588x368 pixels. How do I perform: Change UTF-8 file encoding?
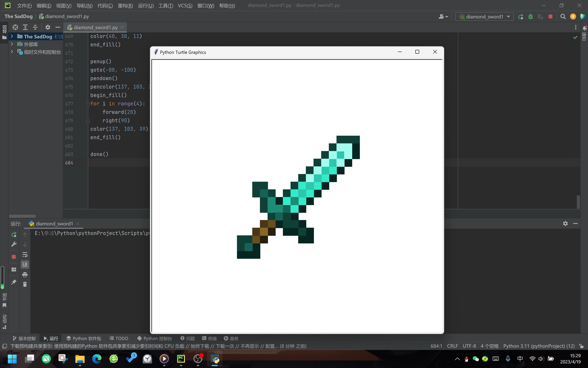pos(469,346)
